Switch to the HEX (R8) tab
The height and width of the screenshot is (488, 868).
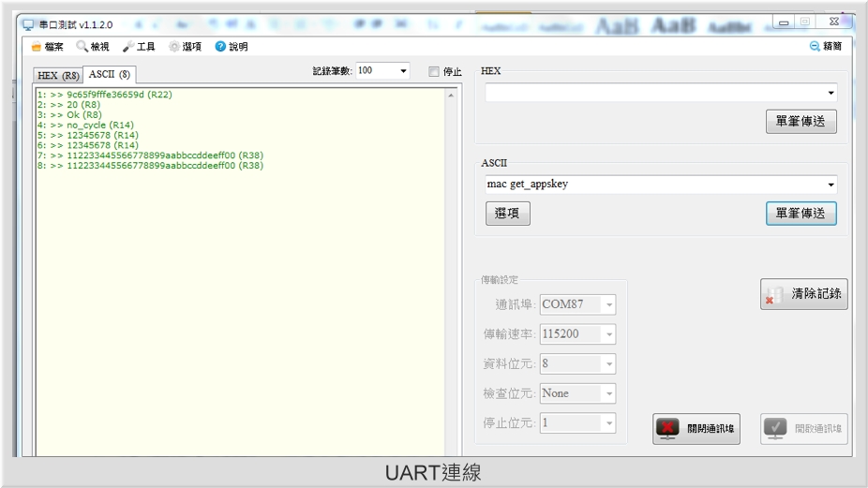tap(58, 76)
